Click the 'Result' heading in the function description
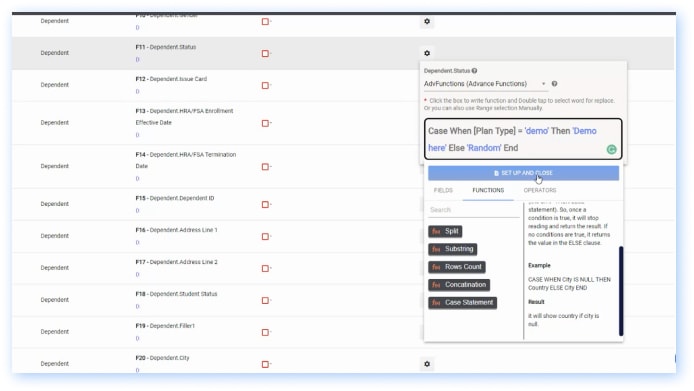This screenshot has width=694, height=391. click(536, 302)
